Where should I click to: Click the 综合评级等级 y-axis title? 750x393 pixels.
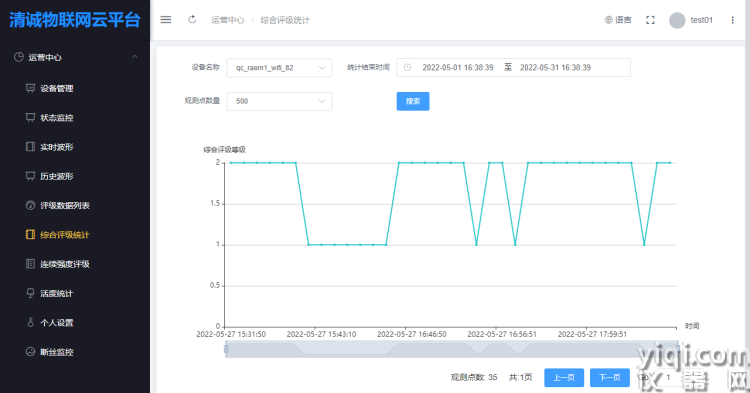225,150
